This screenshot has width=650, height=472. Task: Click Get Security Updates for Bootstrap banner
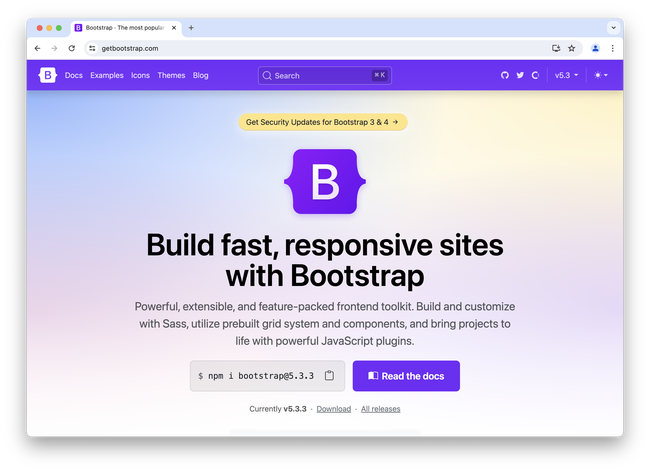coord(323,122)
